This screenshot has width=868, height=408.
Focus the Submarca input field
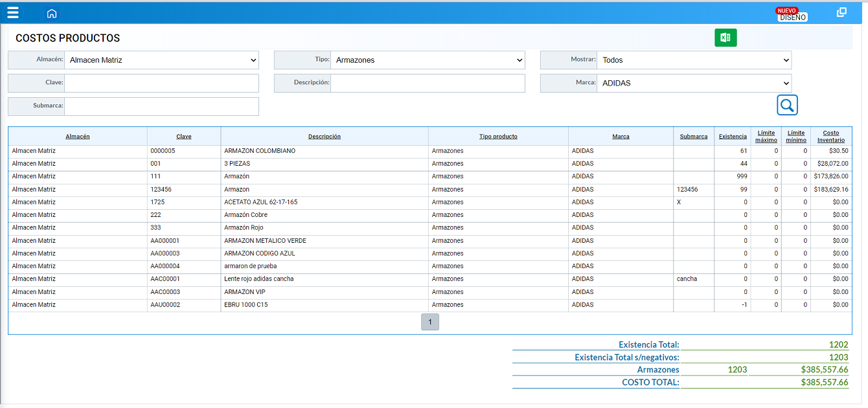161,106
